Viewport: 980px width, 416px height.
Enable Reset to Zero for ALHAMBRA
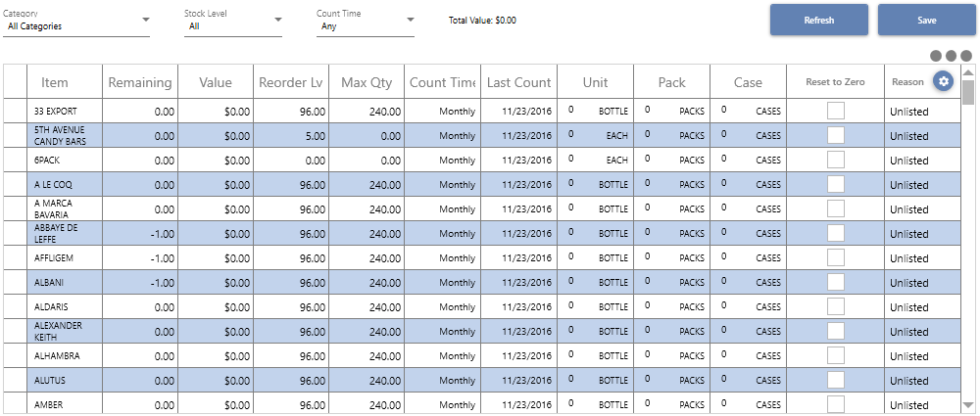836,356
